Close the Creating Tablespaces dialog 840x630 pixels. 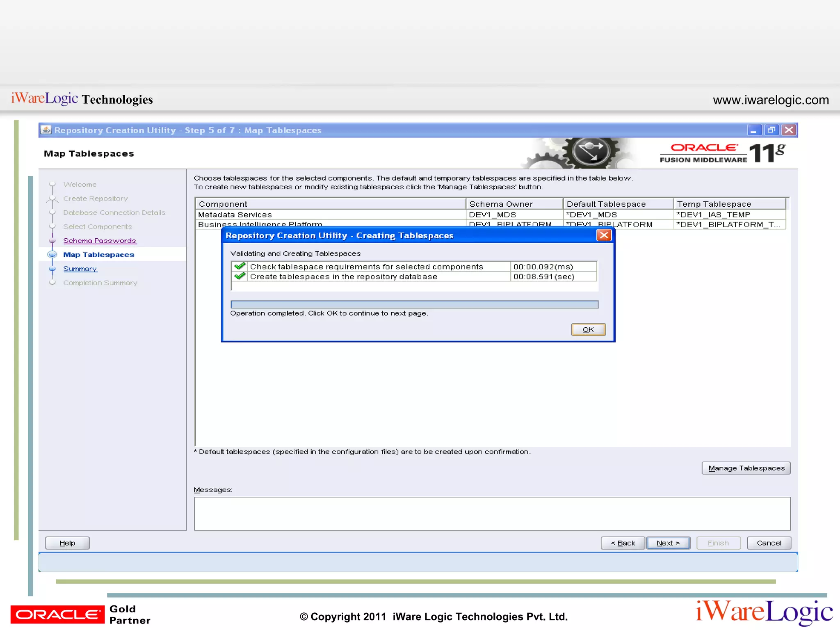pyautogui.click(x=604, y=235)
